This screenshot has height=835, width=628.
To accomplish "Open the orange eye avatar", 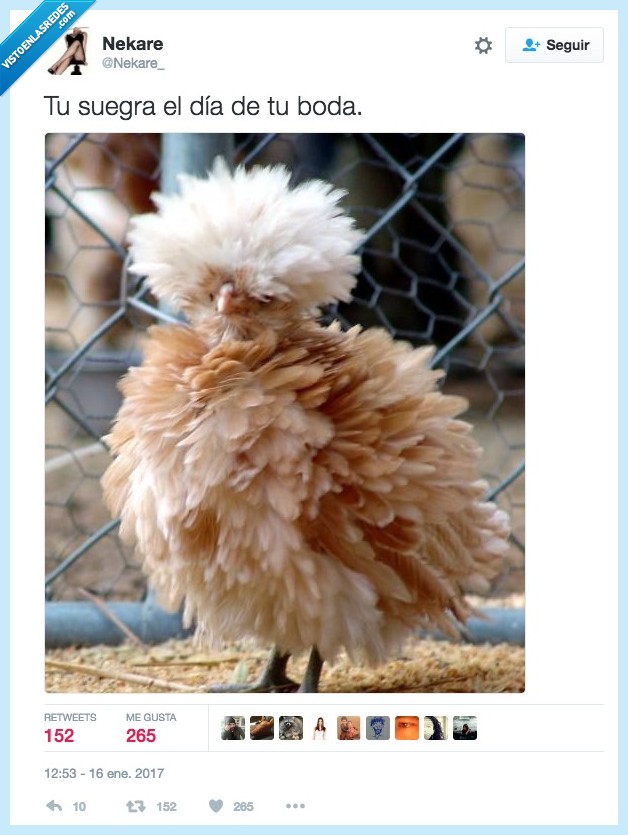I will (407, 728).
